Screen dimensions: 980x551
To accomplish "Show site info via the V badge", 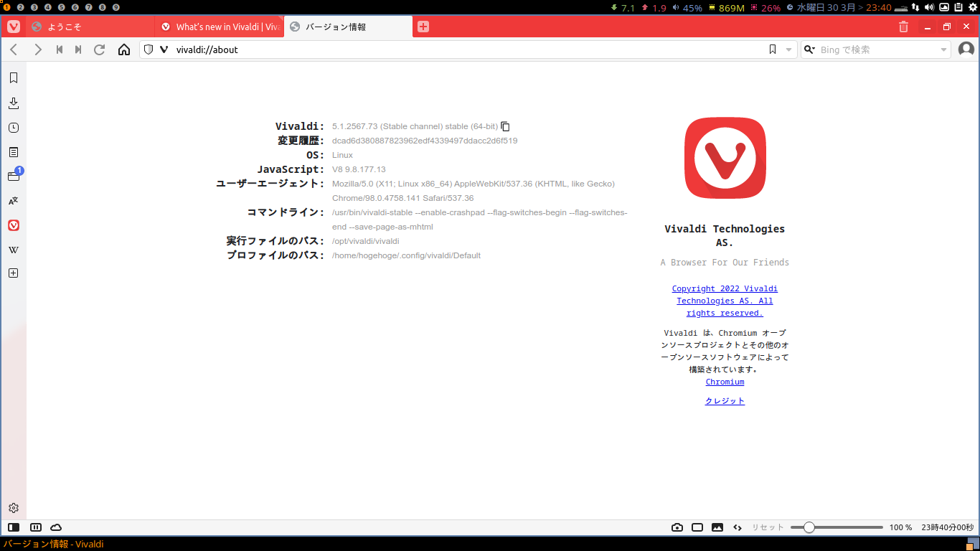I will click(164, 50).
